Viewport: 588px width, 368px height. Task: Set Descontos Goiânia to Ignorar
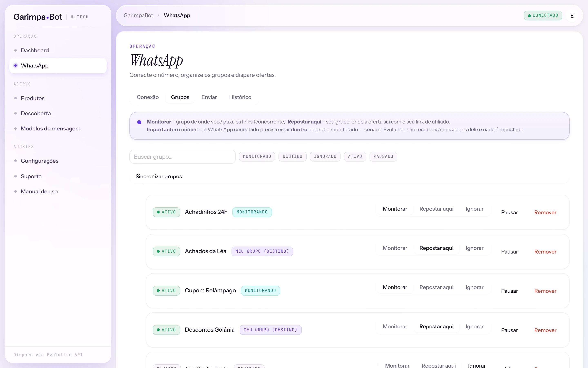click(474, 326)
